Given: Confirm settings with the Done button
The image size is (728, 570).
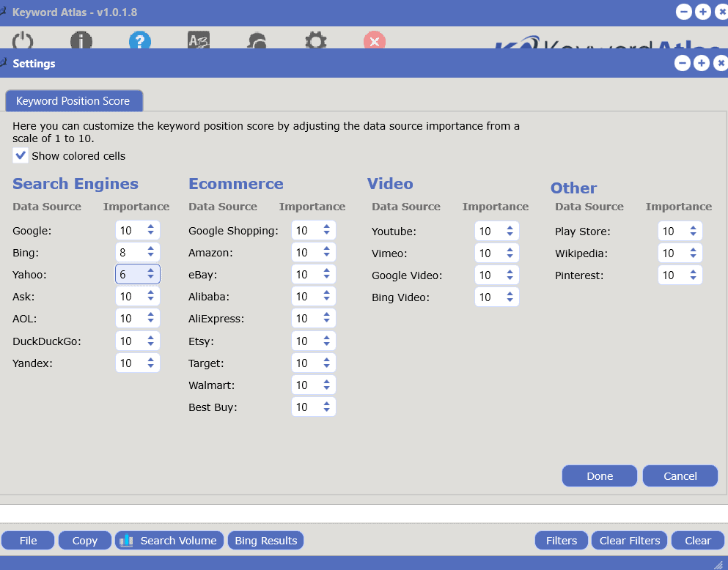Looking at the screenshot, I should tap(599, 475).
